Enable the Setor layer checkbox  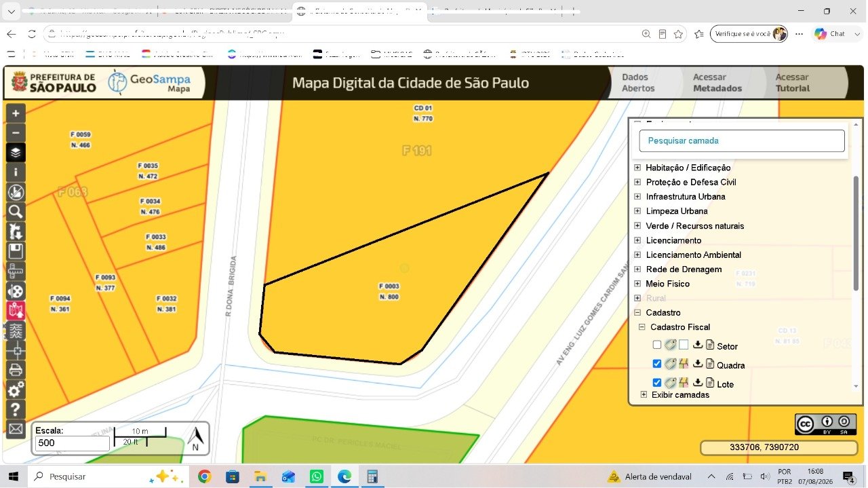pyautogui.click(x=656, y=345)
